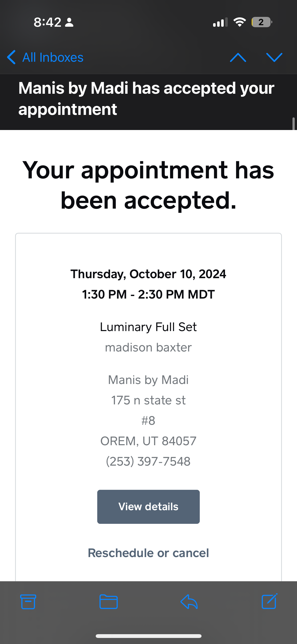
Task: Tap the back chevron arrow
Action: [x=11, y=57]
